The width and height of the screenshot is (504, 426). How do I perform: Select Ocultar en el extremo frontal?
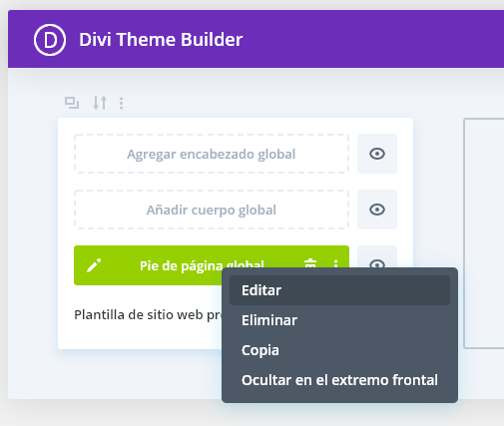click(339, 380)
